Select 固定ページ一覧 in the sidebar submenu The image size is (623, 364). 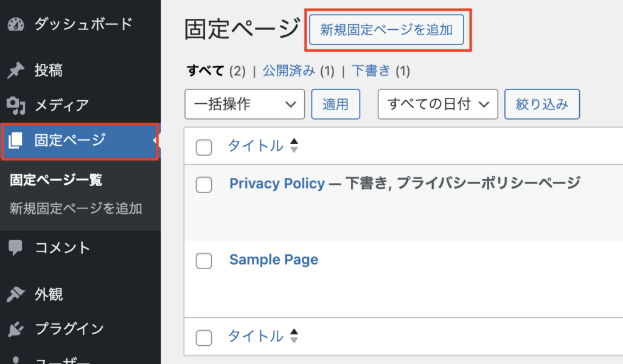[x=56, y=180]
